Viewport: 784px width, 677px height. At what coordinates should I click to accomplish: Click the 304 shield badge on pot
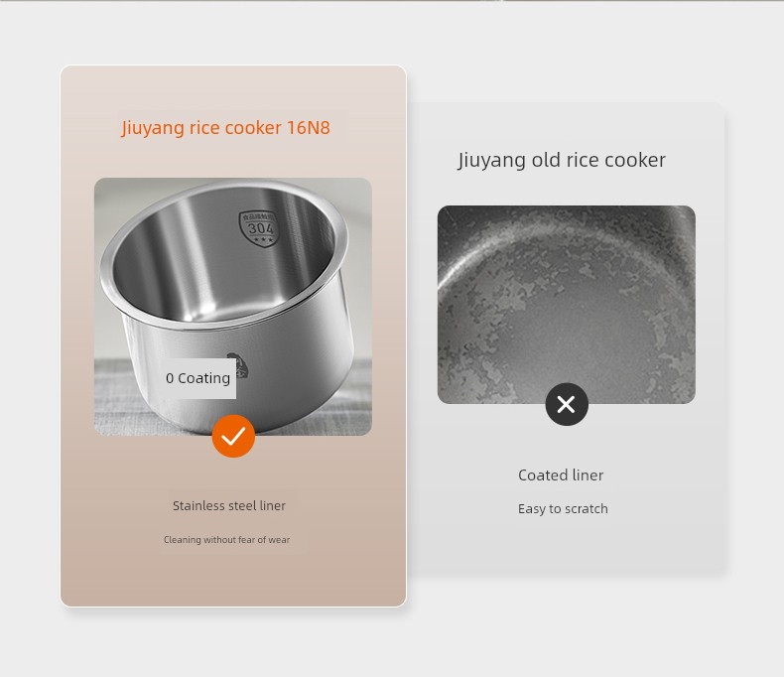point(258,227)
